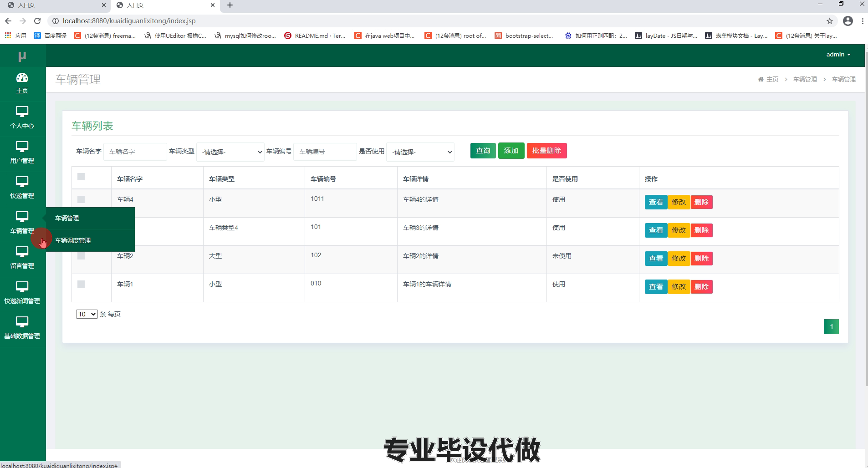The height and width of the screenshot is (468, 868).
Task: Go back with browser back arrow
Action: tap(8, 21)
